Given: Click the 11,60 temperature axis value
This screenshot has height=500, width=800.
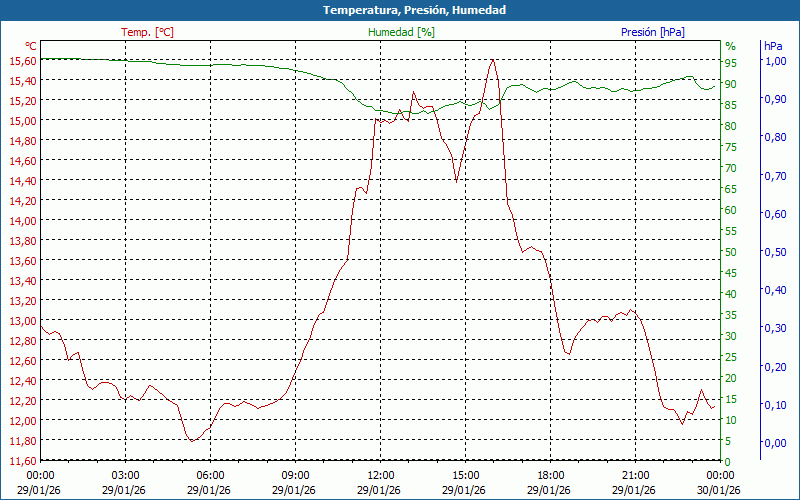Looking at the screenshot, I should 22,461.
